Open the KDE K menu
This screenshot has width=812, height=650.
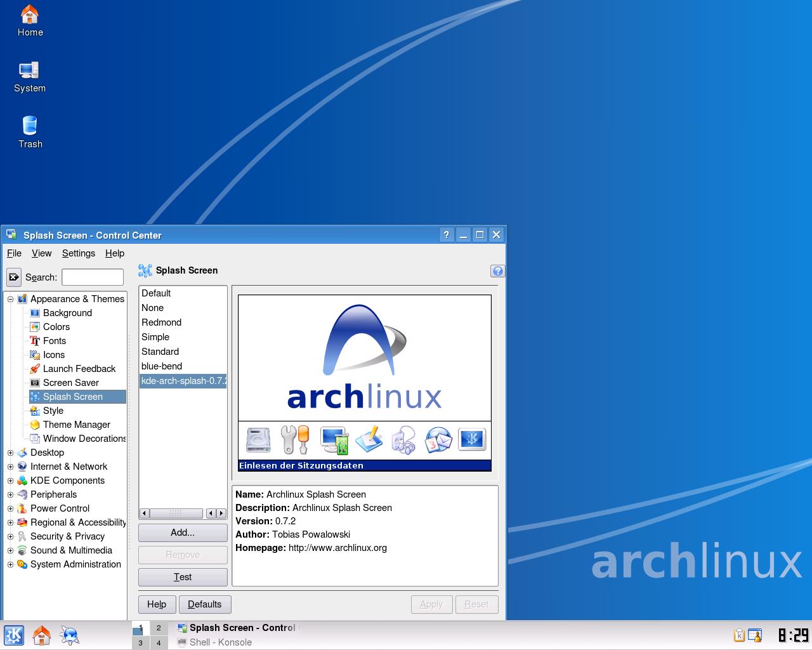[x=14, y=635]
